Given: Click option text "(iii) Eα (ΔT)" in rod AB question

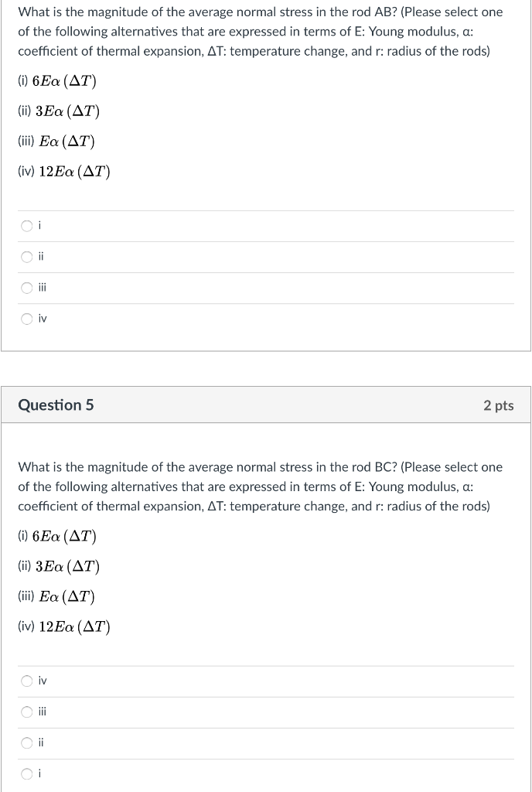Looking at the screenshot, I should tap(56, 141).
